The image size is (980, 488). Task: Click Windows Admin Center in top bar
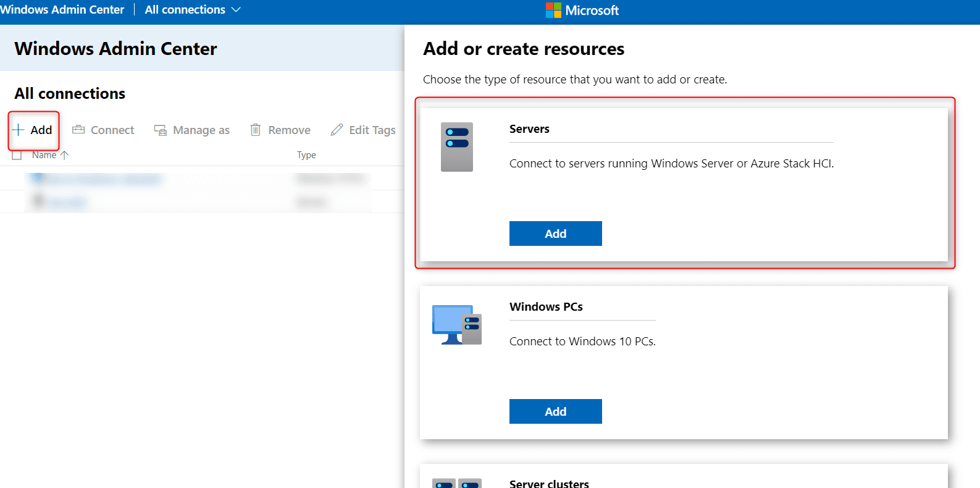[x=62, y=10]
